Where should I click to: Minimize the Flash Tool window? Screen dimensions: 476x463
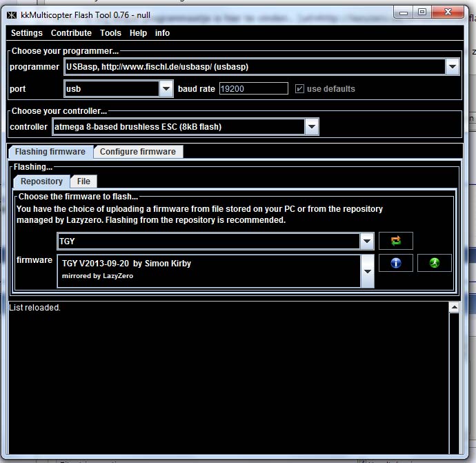(403, 12)
